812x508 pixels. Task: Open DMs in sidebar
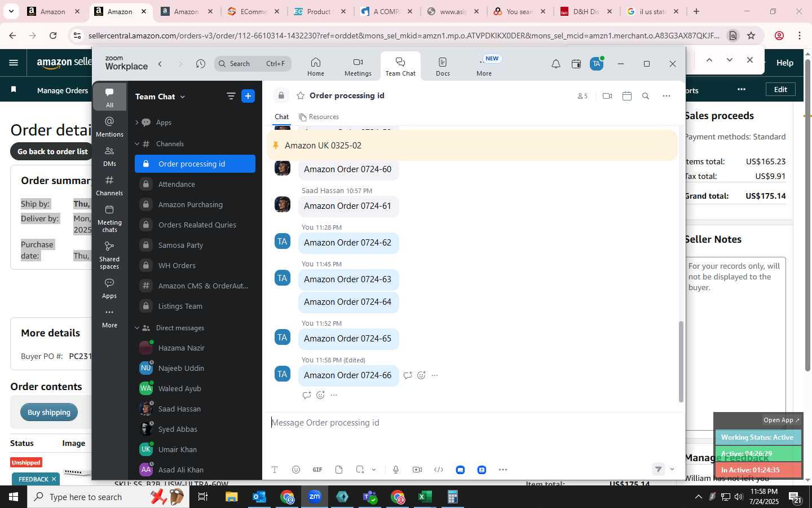(109, 156)
